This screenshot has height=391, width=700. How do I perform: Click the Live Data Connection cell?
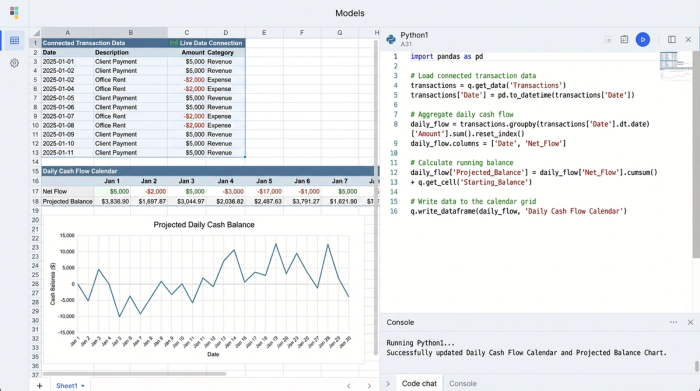tap(206, 43)
